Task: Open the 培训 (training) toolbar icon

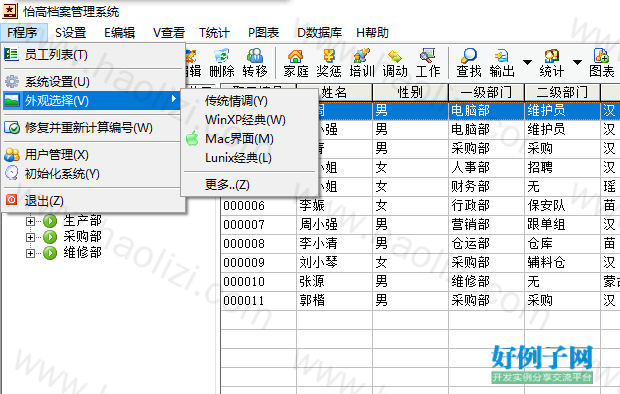Action: [362, 63]
